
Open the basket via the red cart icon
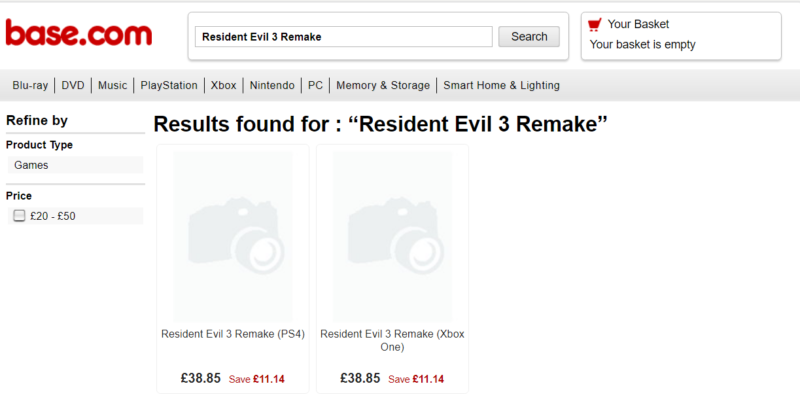pos(594,24)
